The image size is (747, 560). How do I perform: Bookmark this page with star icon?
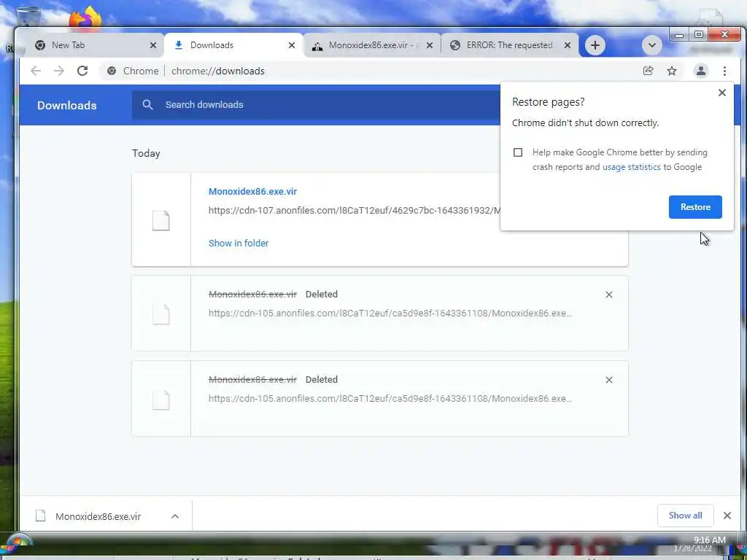[x=672, y=71]
